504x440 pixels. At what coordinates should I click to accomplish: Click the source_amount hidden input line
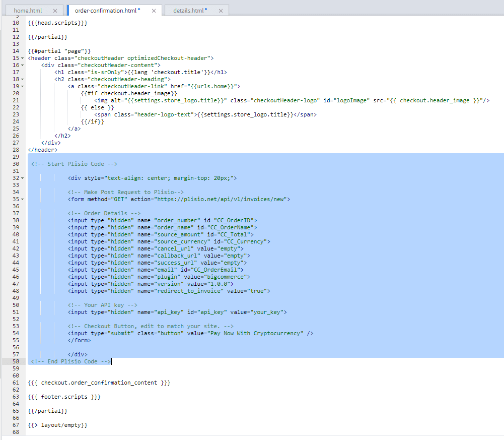161,235
